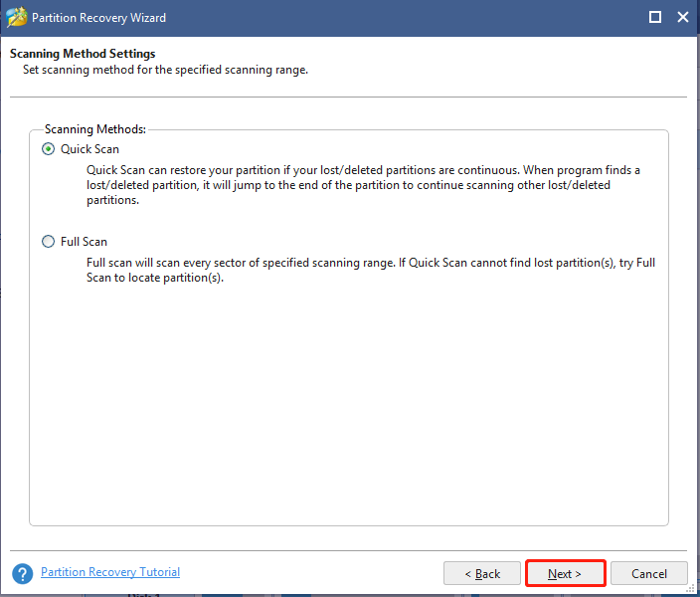Click the Full Scan option label

coord(84,242)
